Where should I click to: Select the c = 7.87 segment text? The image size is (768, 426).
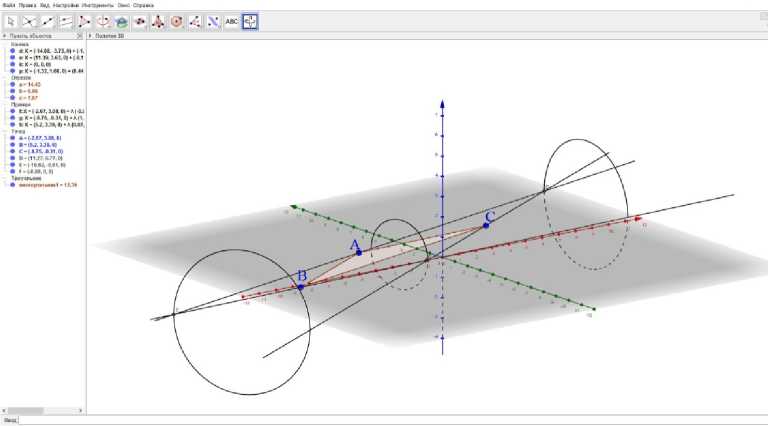(x=28, y=98)
